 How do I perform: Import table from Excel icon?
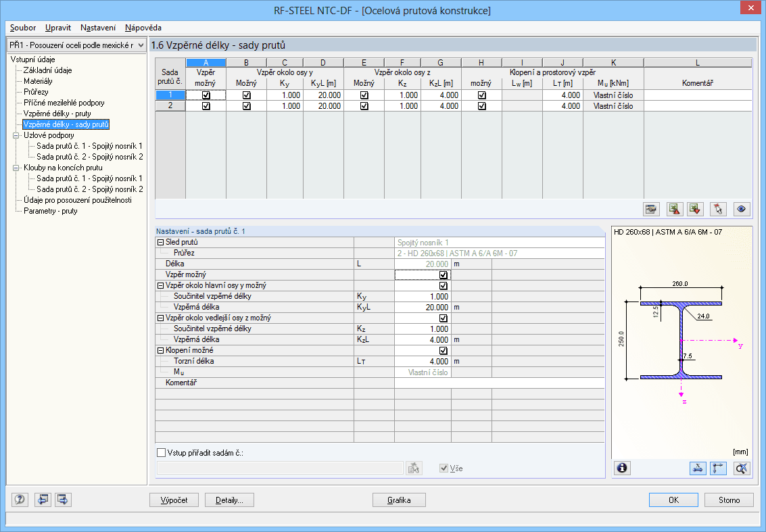point(695,209)
